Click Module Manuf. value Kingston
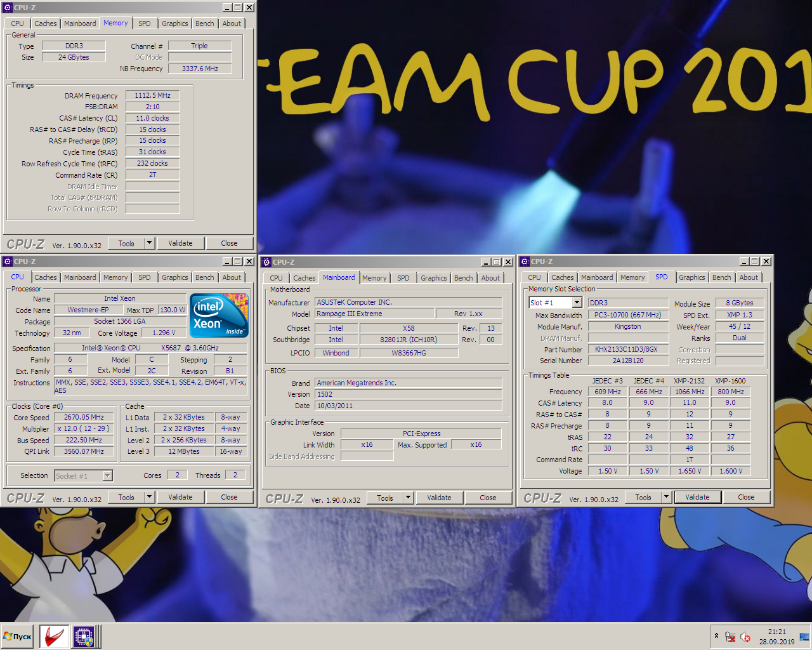Image resolution: width=812 pixels, height=650 pixels. pos(628,326)
